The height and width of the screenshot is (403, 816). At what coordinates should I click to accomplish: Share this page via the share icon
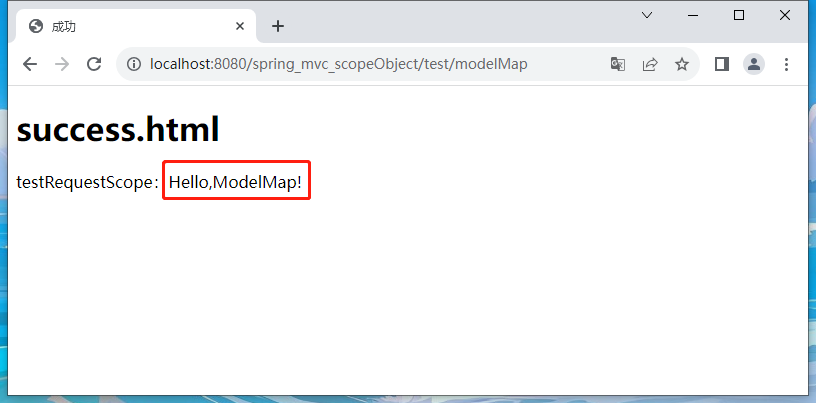click(x=649, y=64)
